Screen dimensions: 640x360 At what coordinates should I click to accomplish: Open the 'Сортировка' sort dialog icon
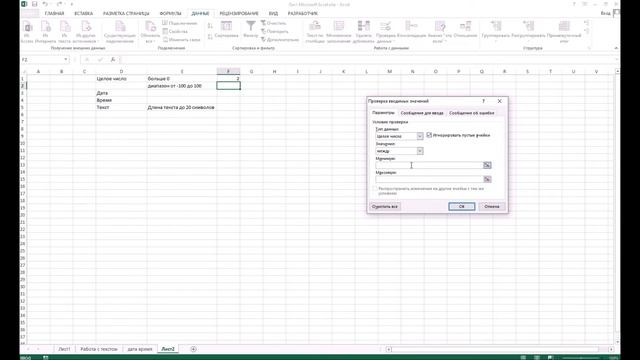[x=226, y=30]
